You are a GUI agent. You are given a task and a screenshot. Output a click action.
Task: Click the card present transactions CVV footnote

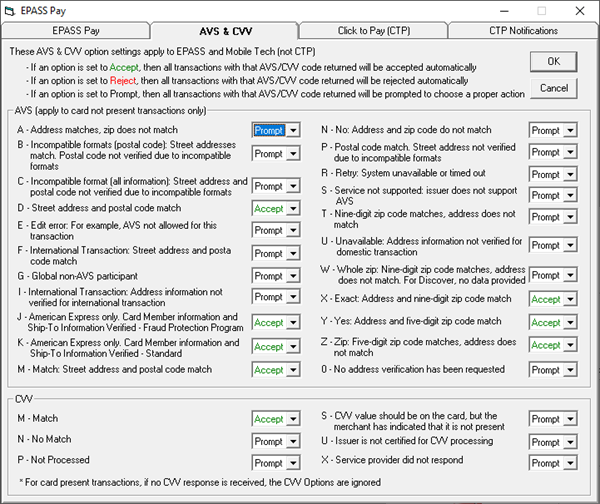click(200, 483)
